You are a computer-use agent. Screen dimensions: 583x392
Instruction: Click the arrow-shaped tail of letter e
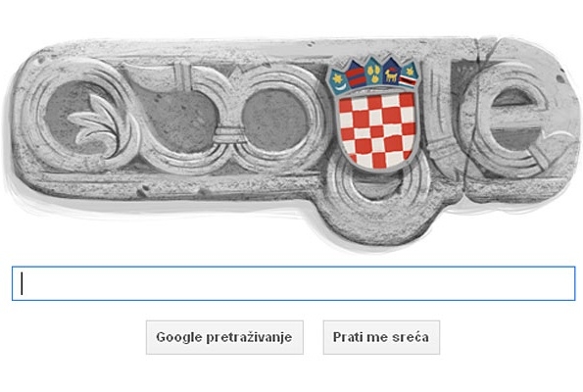pos(556,147)
